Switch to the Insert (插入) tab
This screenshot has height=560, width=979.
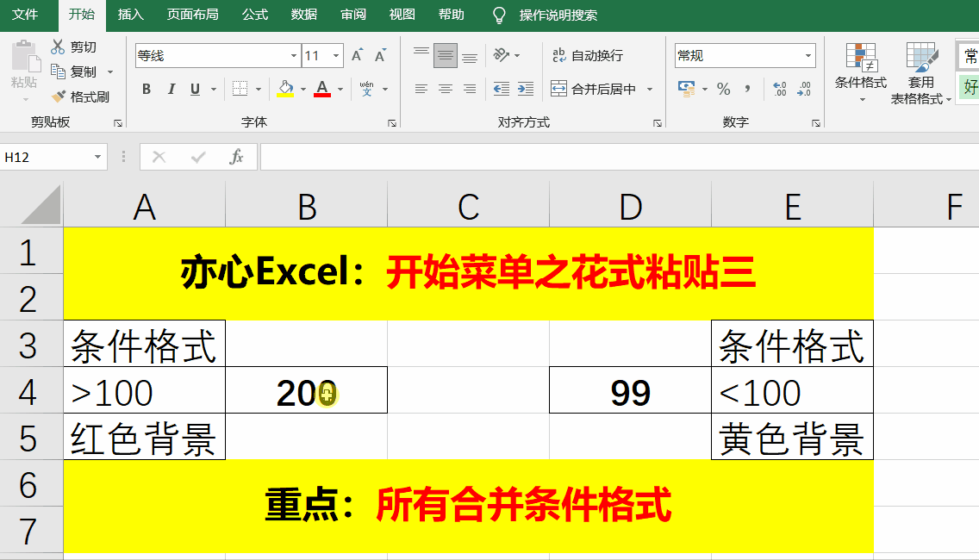[130, 15]
